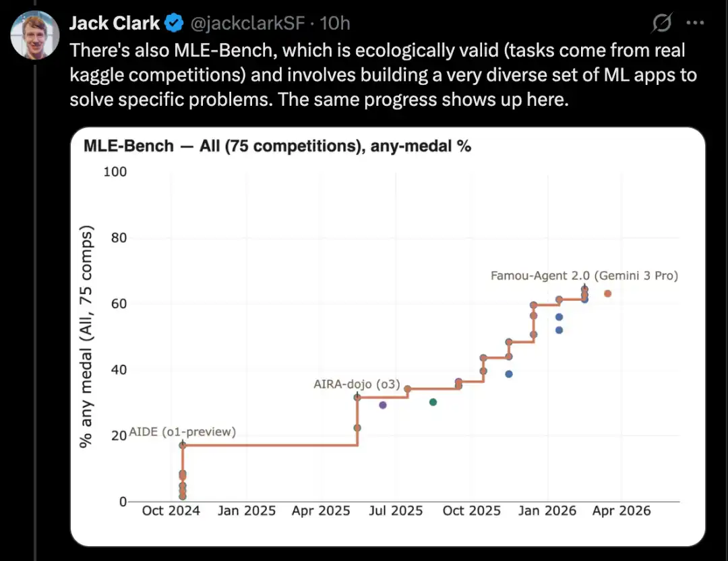This screenshot has width=728, height=561.
Task: Click the MLE-Bench chart title
Action: (x=277, y=146)
